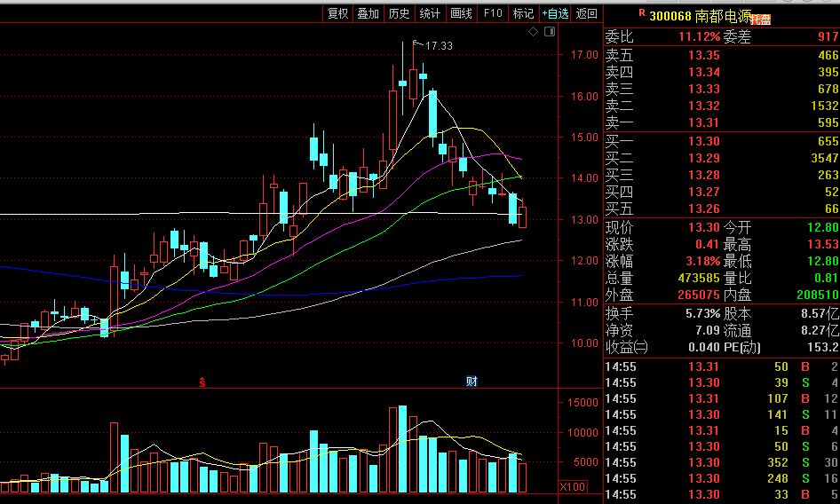Screen dimensions: 840x504
Task: Click 收益 value 0.040
Action: click(704, 347)
